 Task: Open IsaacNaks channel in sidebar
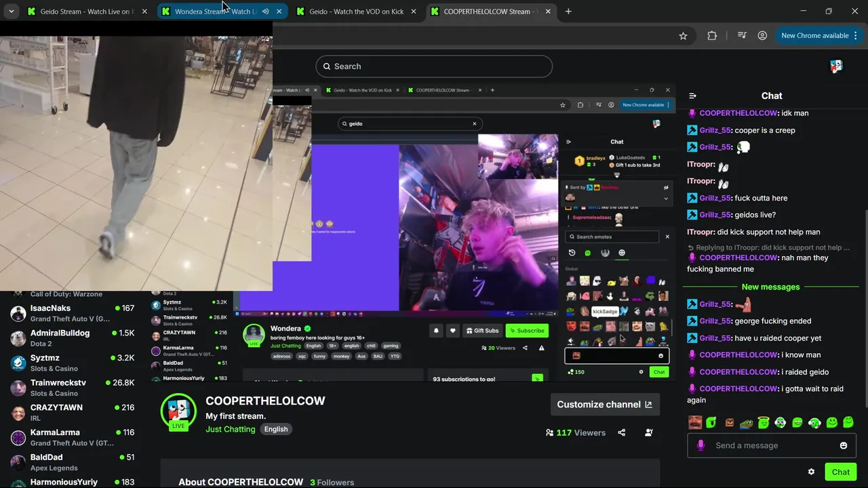point(71,313)
